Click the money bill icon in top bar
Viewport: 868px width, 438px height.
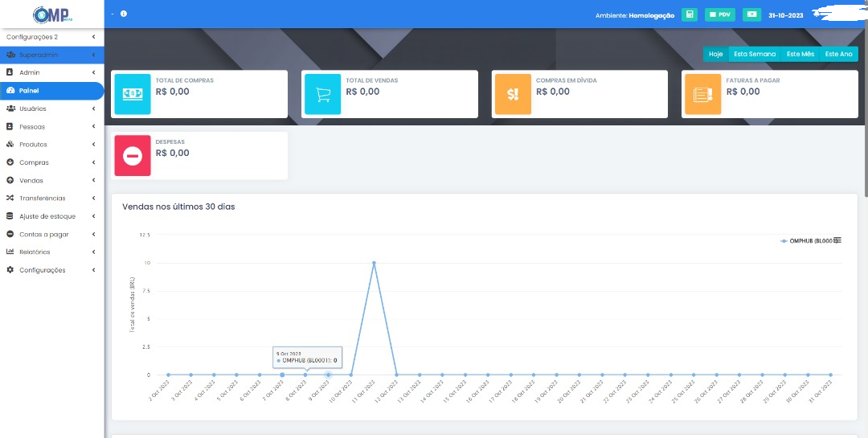coord(751,14)
